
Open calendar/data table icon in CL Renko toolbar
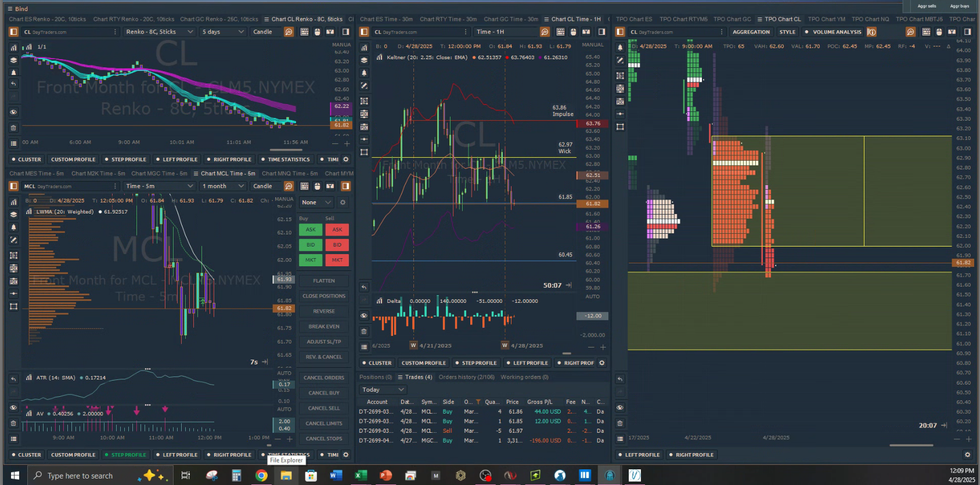tap(304, 32)
